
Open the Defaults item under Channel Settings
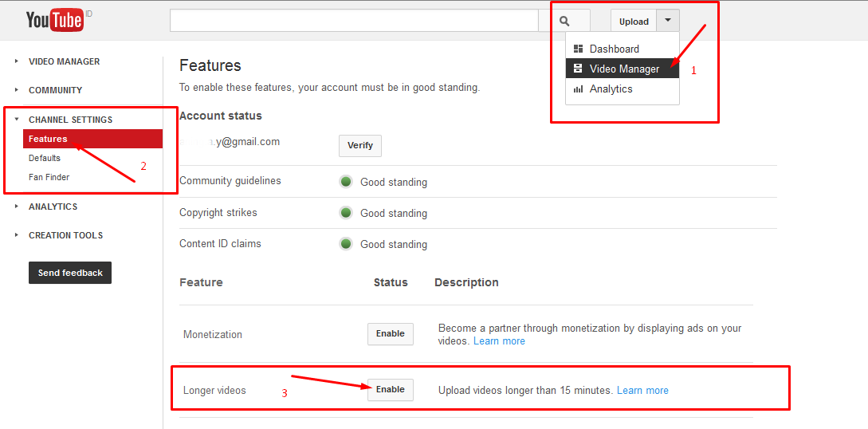pos(45,158)
